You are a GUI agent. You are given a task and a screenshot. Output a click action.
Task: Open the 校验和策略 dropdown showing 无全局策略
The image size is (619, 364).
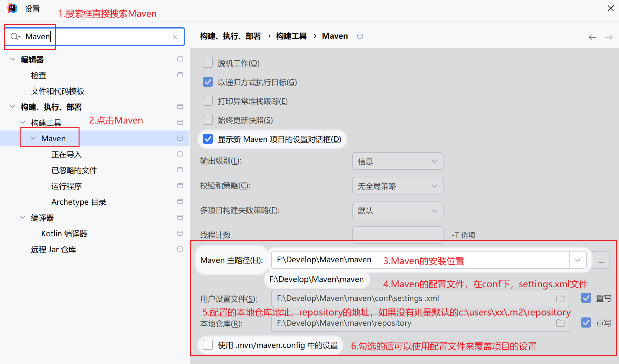pos(398,186)
